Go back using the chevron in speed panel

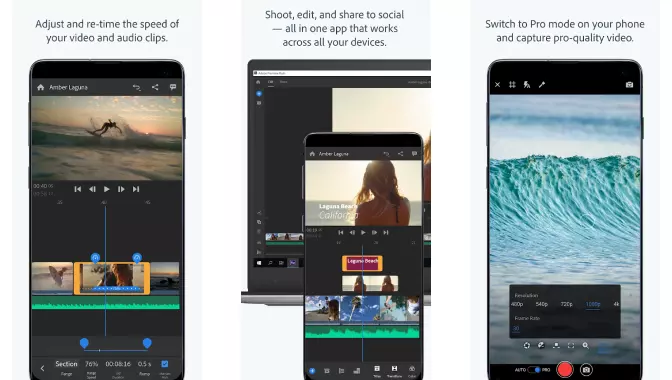click(x=42, y=368)
